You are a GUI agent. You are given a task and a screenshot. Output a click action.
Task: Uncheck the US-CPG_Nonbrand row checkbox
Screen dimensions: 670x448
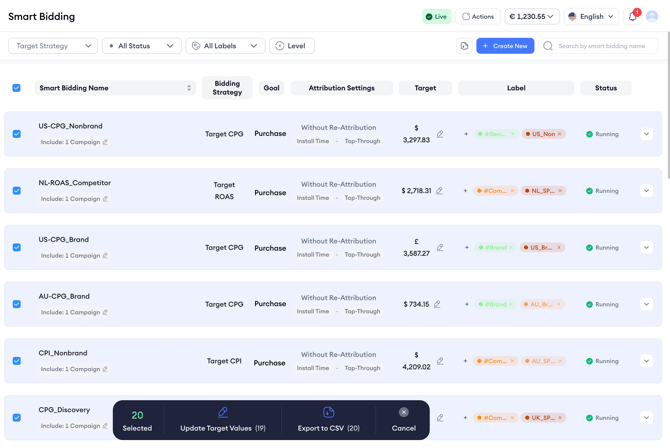17,134
